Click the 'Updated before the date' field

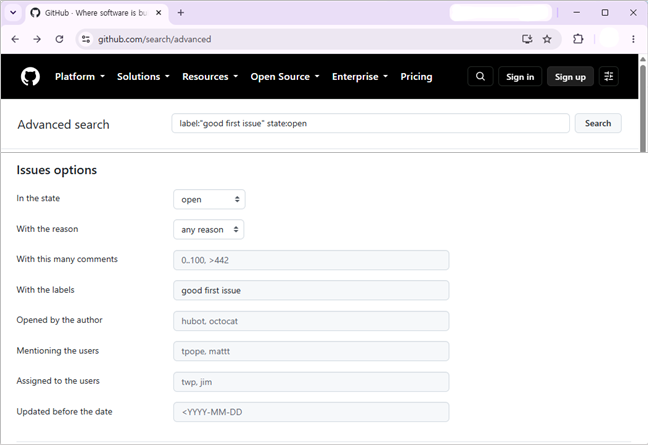tap(311, 412)
